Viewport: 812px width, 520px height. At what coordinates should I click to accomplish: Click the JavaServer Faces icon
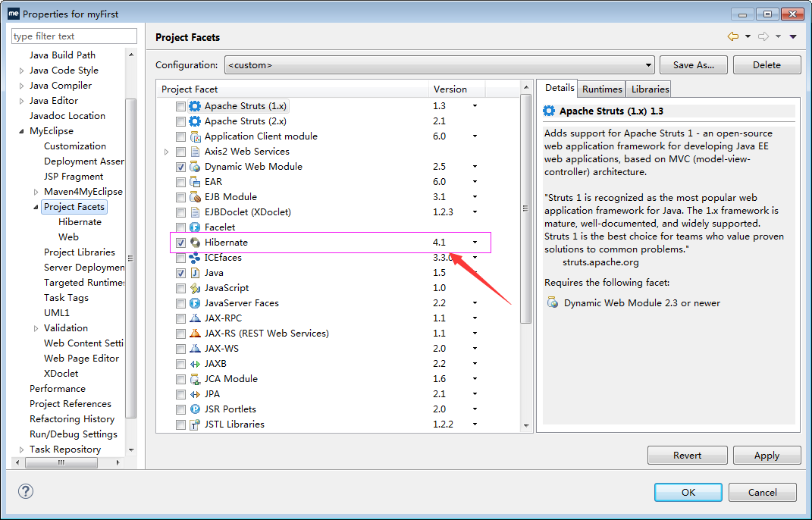(195, 303)
